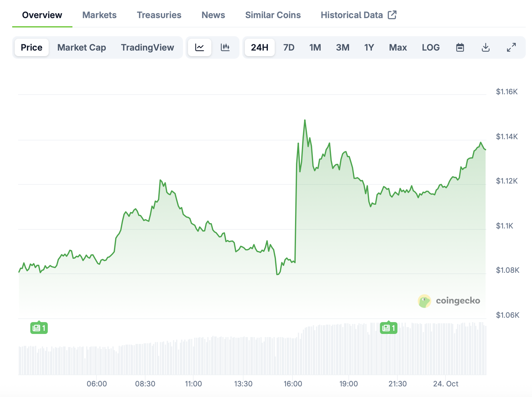Select the Max time range
Viewport: 532px width, 397px height.
click(x=398, y=47)
